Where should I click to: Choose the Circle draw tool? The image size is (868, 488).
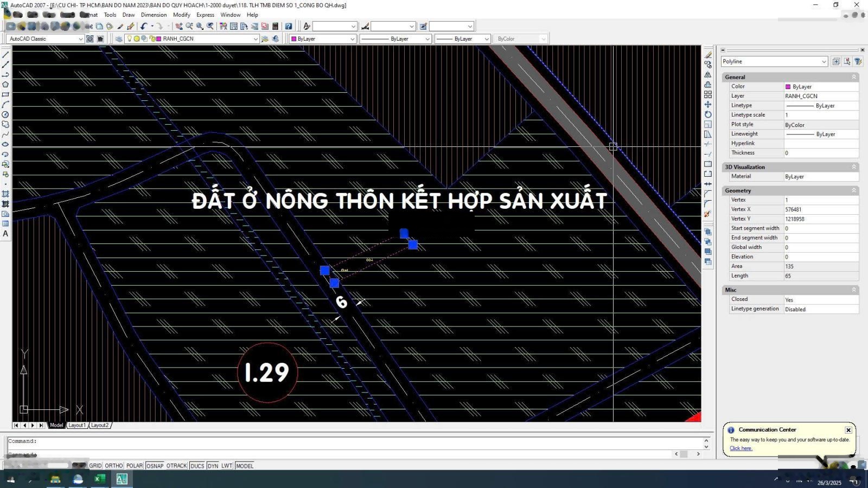(5, 114)
